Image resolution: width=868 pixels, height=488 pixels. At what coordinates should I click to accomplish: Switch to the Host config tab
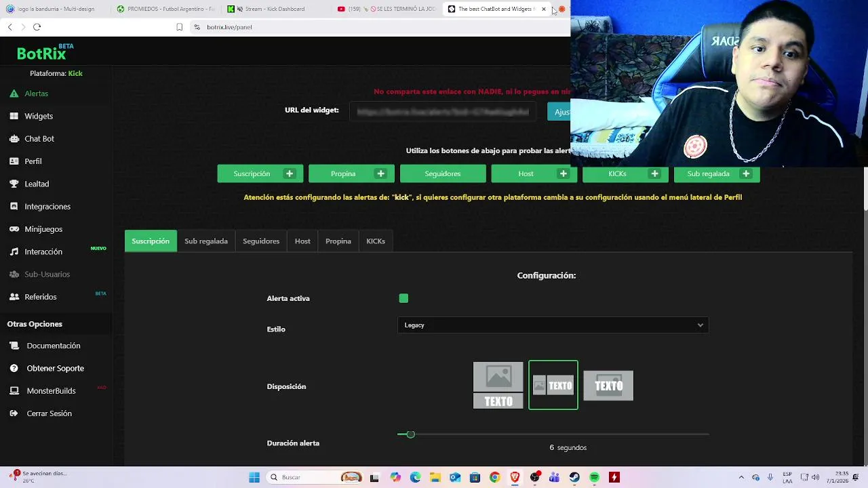pos(302,241)
